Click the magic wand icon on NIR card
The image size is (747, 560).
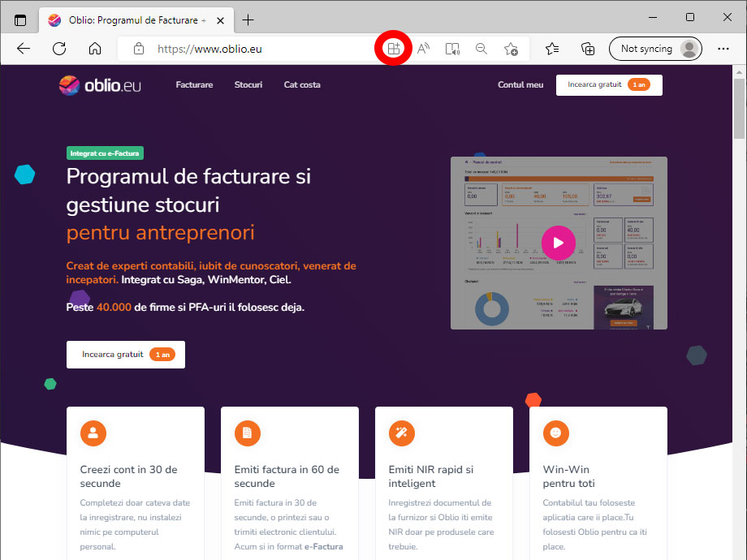[402, 433]
